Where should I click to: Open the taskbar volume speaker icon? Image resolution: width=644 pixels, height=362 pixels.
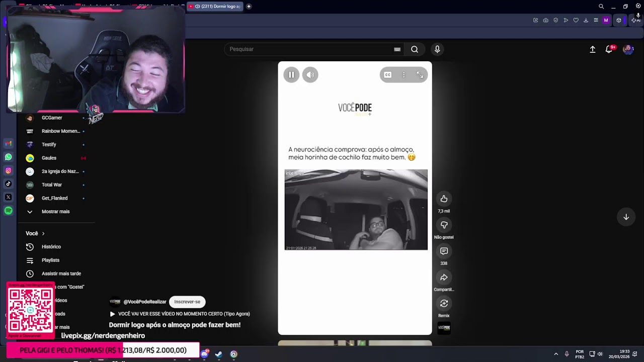(x=600, y=354)
